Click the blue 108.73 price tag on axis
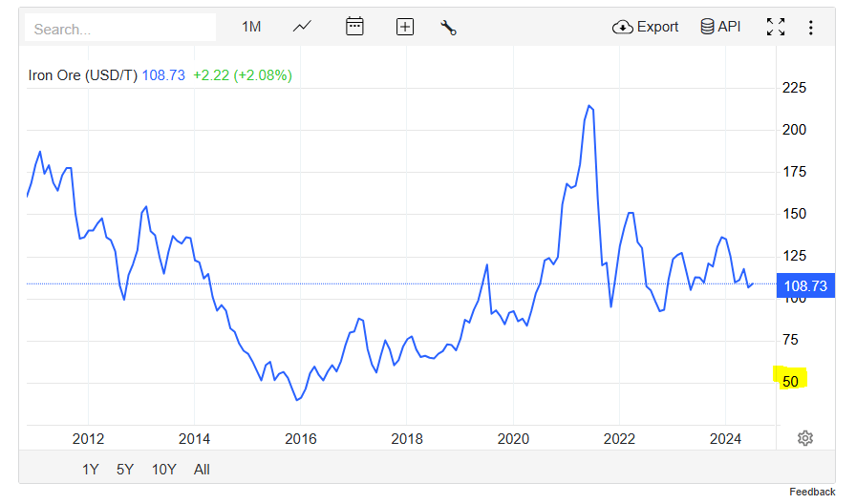 [805, 285]
